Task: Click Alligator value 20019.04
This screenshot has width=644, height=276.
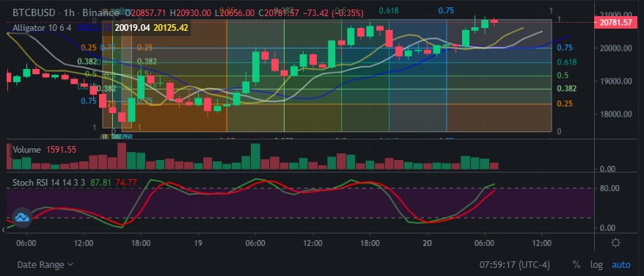Action: tap(132, 28)
